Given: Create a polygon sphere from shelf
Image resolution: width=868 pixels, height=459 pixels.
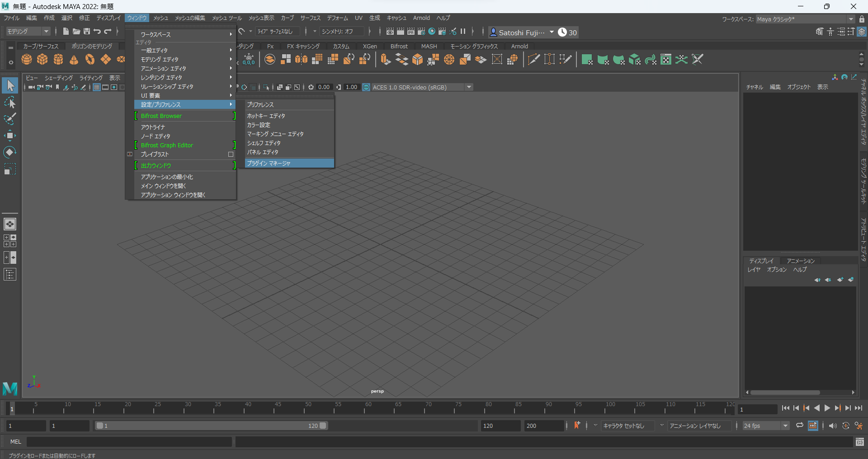Looking at the screenshot, I should [x=27, y=60].
